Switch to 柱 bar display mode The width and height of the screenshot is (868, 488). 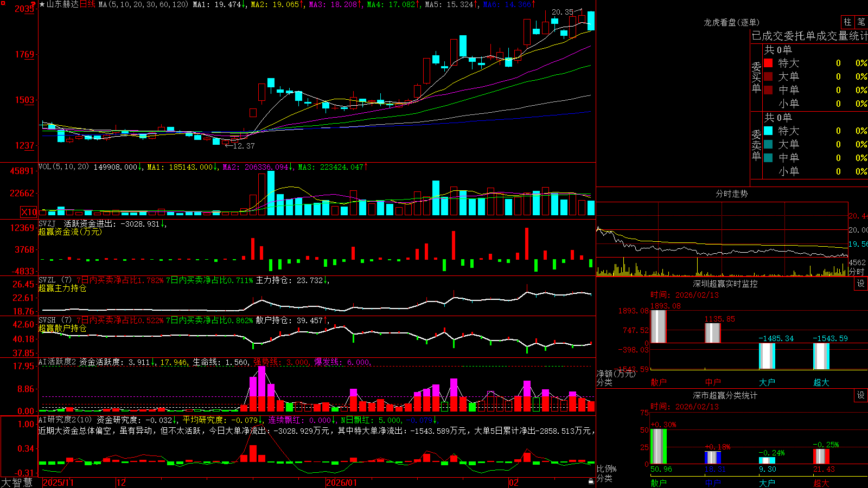847,22
